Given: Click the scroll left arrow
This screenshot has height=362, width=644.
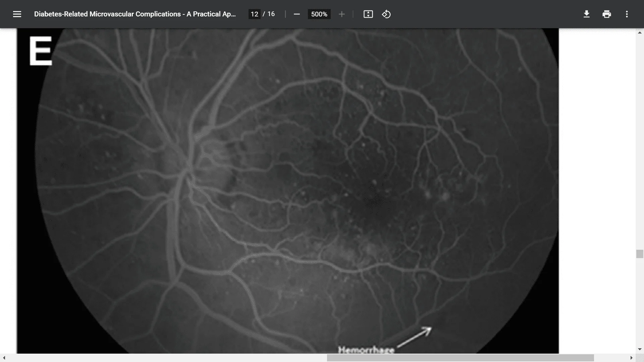Looking at the screenshot, I should click(4, 358).
